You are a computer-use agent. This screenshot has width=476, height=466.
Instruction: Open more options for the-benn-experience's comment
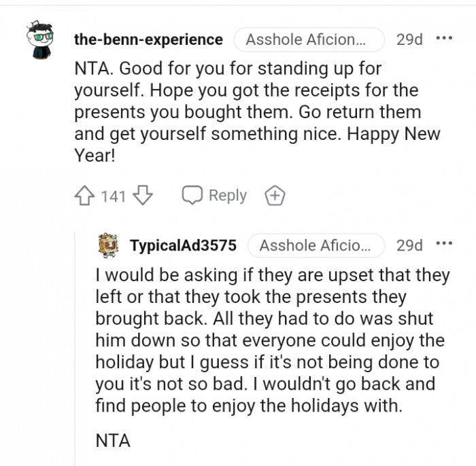click(x=444, y=39)
